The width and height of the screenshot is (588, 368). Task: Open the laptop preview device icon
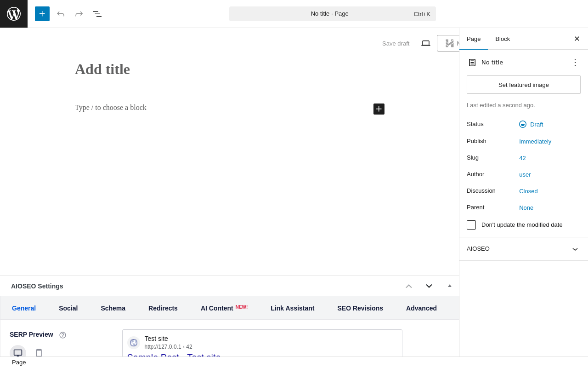pyautogui.click(x=426, y=43)
